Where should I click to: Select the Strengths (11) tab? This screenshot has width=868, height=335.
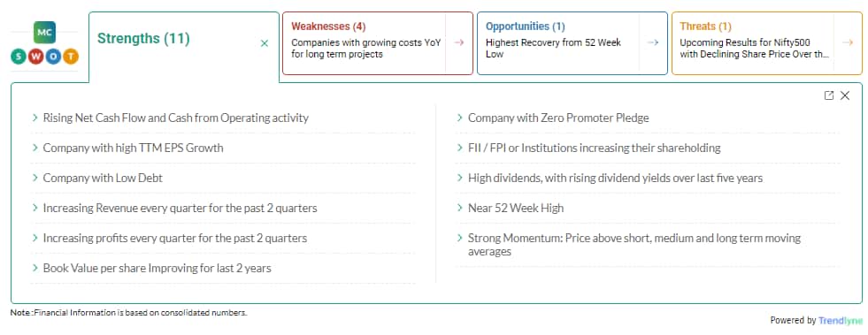point(143,39)
